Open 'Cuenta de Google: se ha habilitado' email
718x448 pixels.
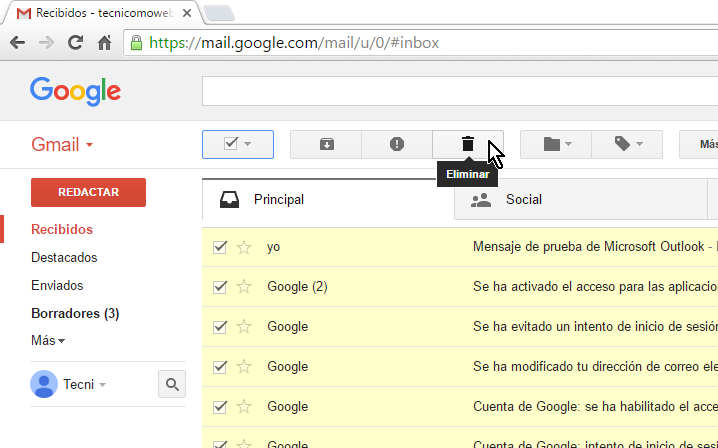(x=595, y=406)
